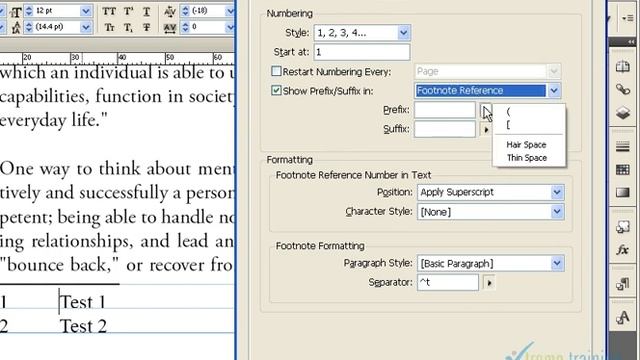Viewport: 640px width, 360px height.
Task: Open the leading dropdown arrow
Action: [x=86, y=27]
